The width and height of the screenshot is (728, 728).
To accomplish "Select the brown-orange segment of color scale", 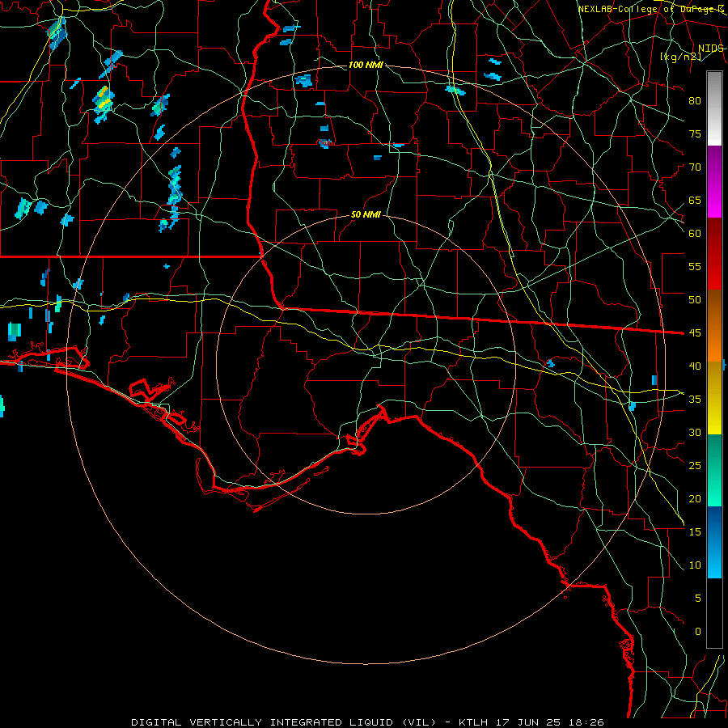I will point(714,326).
